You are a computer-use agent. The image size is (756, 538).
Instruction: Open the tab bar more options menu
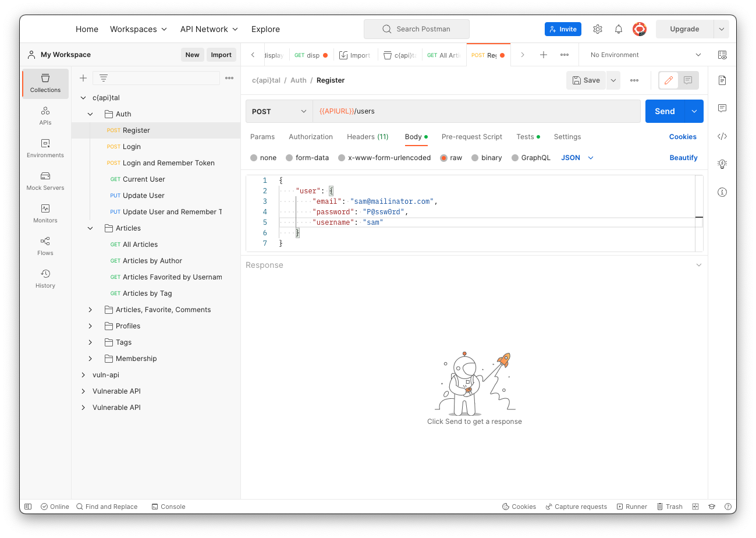click(565, 55)
